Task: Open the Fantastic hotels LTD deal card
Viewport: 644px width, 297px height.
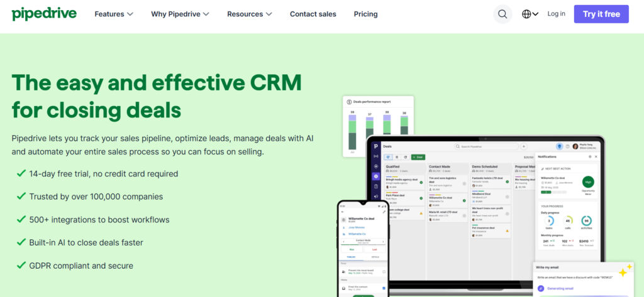Action: [491, 181]
